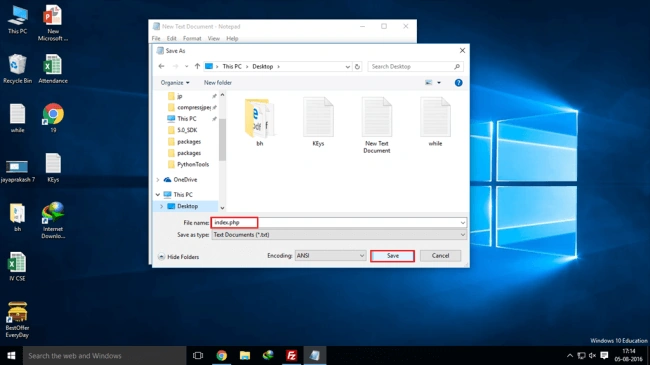
Task: Open the File name history dropdown arrow
Action: coord(463,223)
